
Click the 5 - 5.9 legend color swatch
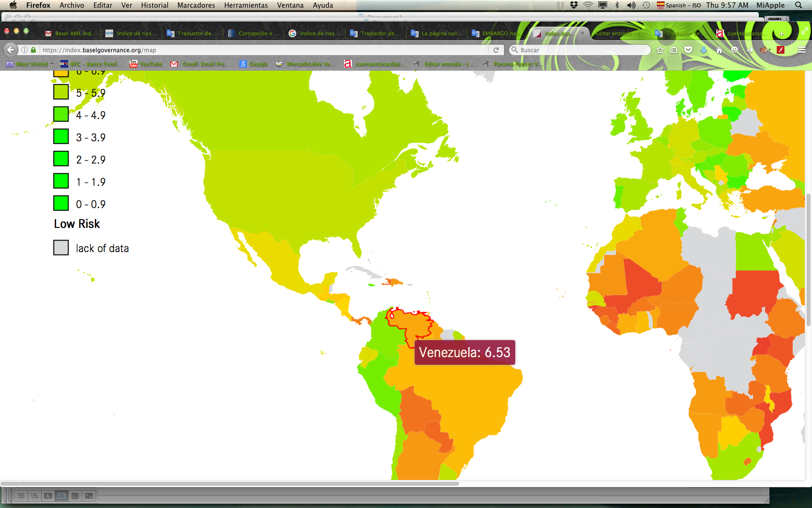(x=61, y=92)
